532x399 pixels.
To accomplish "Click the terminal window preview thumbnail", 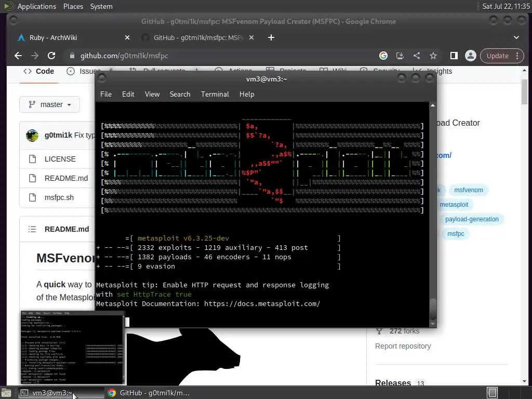I will tap(73, 348).
